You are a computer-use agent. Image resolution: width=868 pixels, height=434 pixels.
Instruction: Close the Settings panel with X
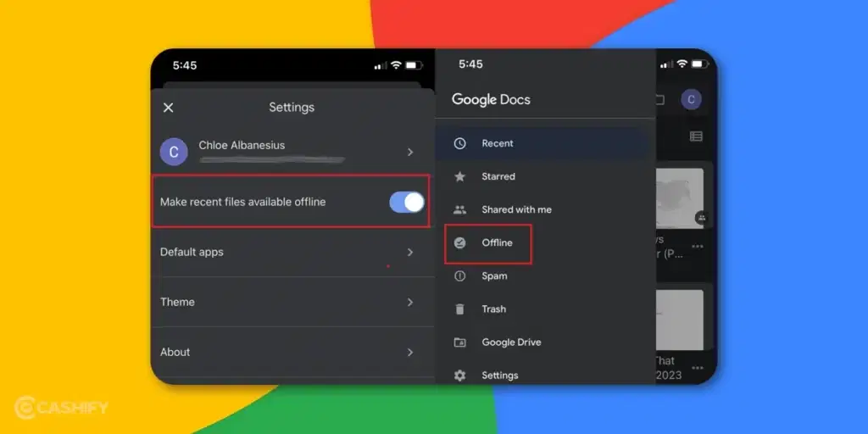(169, 108)
